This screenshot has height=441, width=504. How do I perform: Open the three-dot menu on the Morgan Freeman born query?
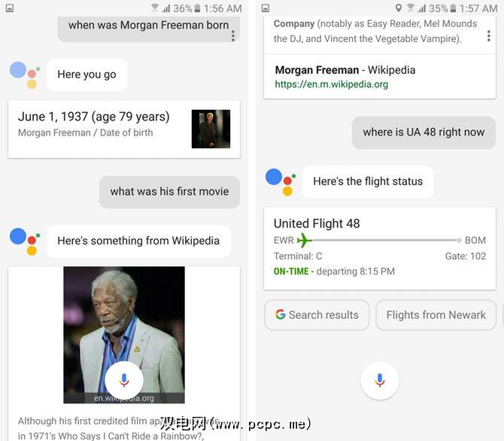[233, 35]
